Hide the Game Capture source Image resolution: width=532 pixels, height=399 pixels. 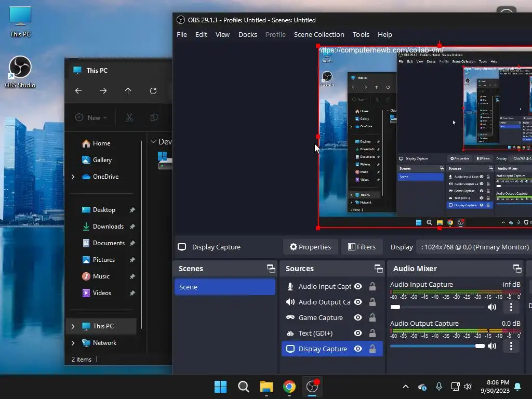click(x=358, y=317)
